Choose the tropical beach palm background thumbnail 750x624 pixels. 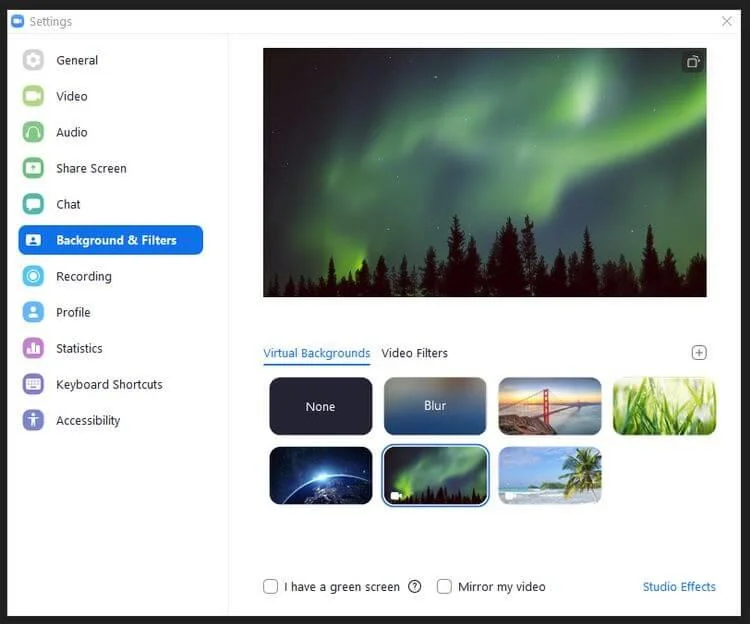(x=550, y=475)
